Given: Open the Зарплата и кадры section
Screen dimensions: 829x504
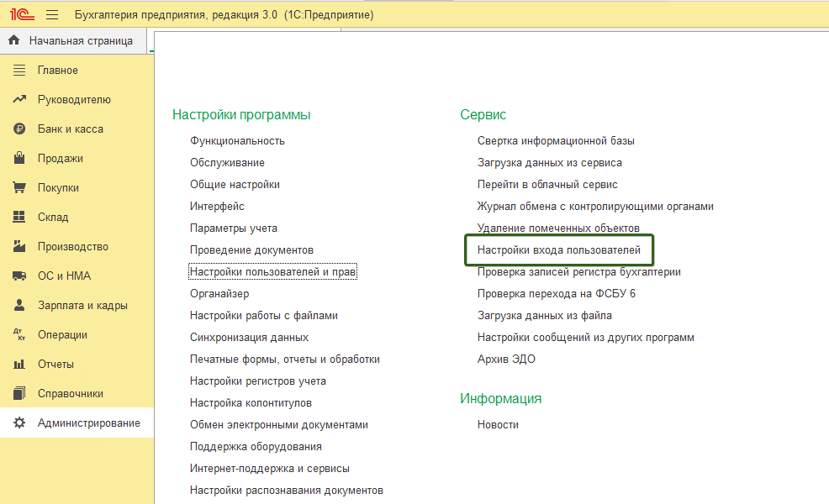Looking at the screenshot, I should coord(82,306).
